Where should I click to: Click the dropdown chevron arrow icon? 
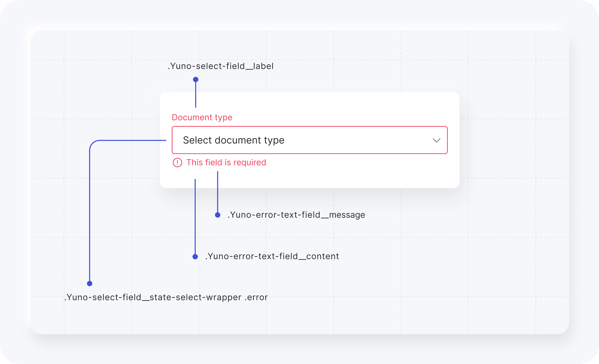tap(436, 140)
